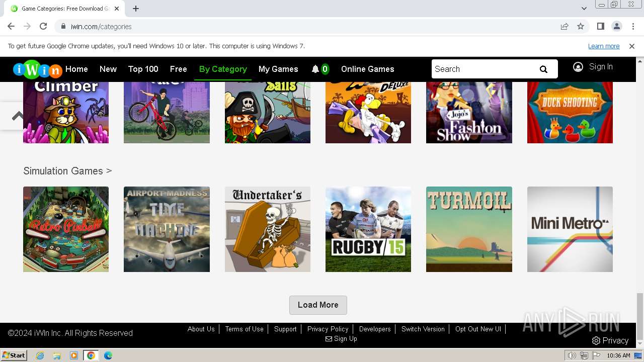The image size is (644, 362).
Task: Open the About Us footer link
Action: [201, 329]
